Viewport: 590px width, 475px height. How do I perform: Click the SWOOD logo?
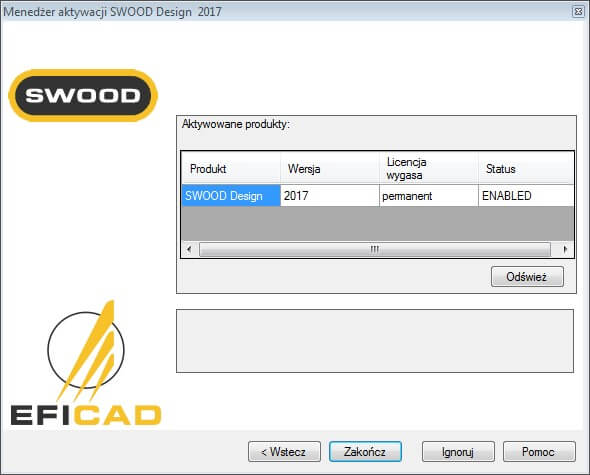coord(83,95)
